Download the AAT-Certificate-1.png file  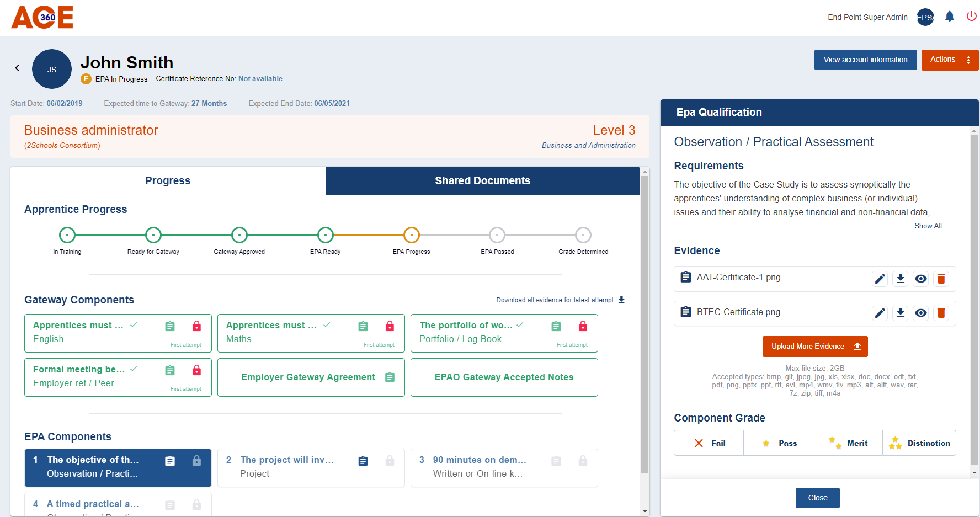click(x=900, y=279)
